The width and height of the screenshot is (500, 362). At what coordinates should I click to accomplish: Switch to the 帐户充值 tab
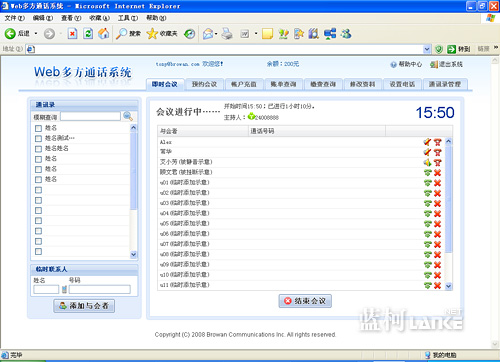click(244, 84)
